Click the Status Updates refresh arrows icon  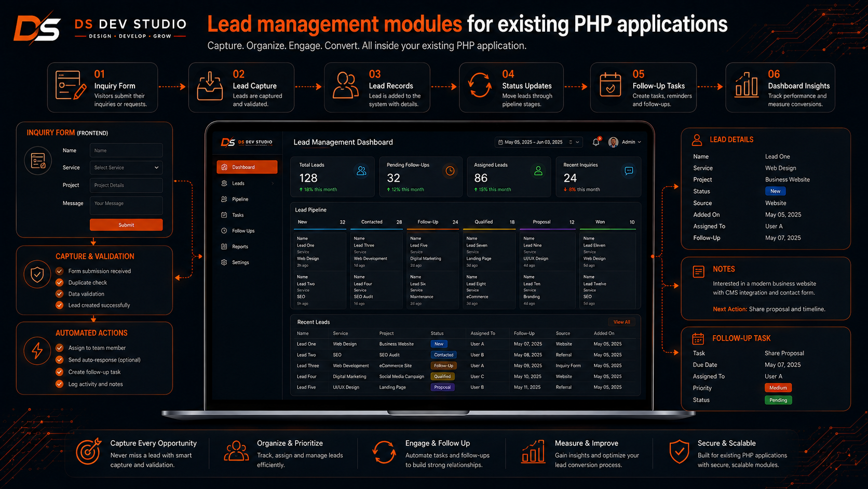tap(480, 85)
